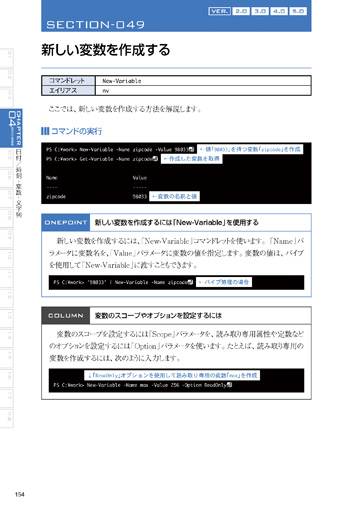
Task: Click the Enter key icon after Get-Variable command
Action: click(155, 159)
